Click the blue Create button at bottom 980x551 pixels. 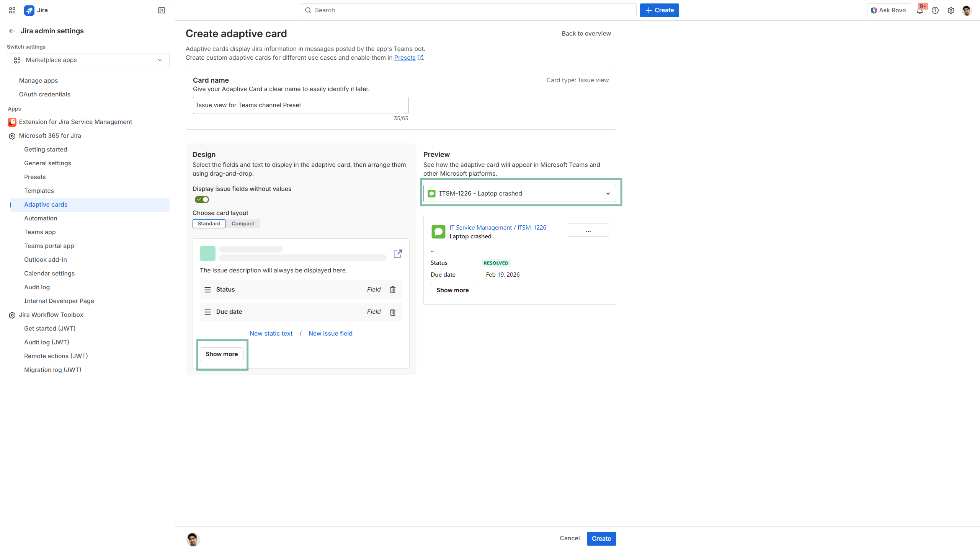[x=601, y=538]
